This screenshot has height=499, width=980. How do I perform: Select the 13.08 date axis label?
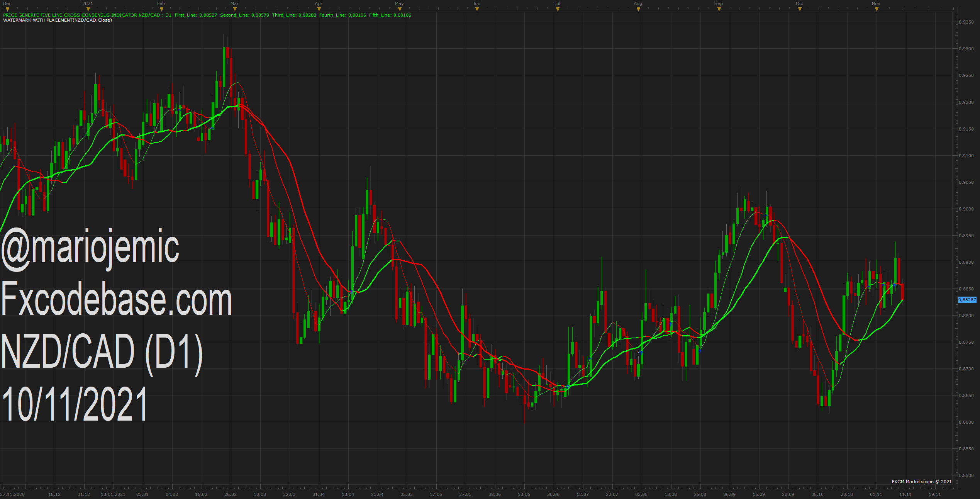(671, 494)
